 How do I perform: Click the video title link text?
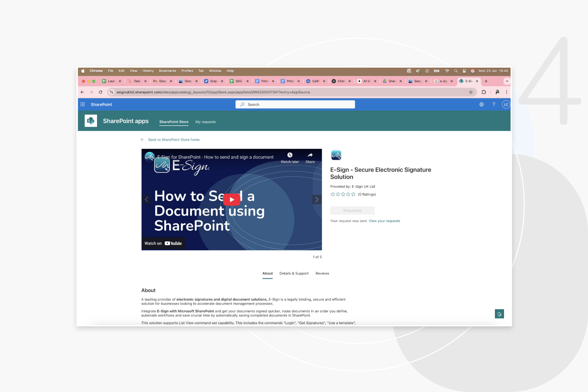click(x=215, y=157)
